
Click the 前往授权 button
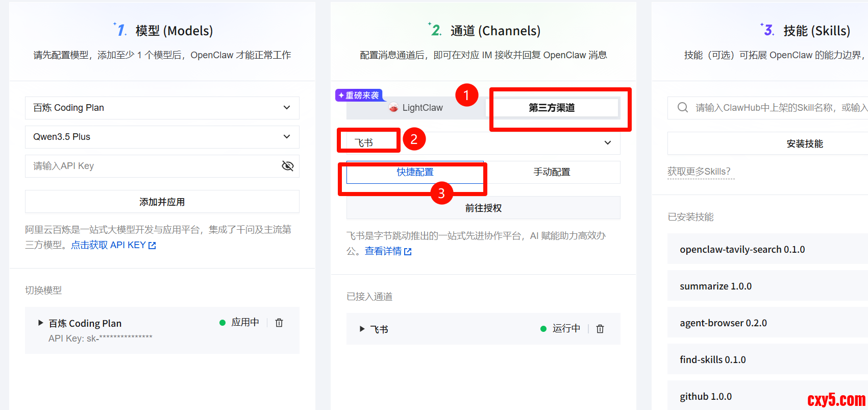click(x=483, y=208)
